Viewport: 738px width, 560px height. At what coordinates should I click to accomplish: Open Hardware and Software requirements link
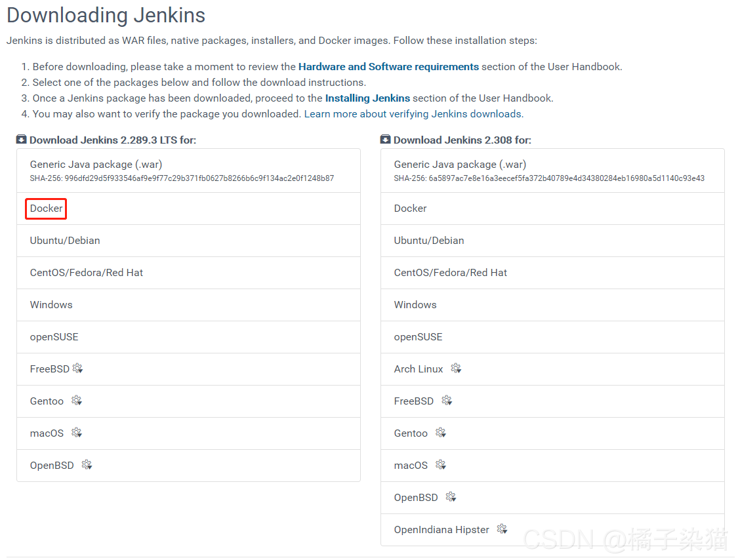click(x=388, y=67)
